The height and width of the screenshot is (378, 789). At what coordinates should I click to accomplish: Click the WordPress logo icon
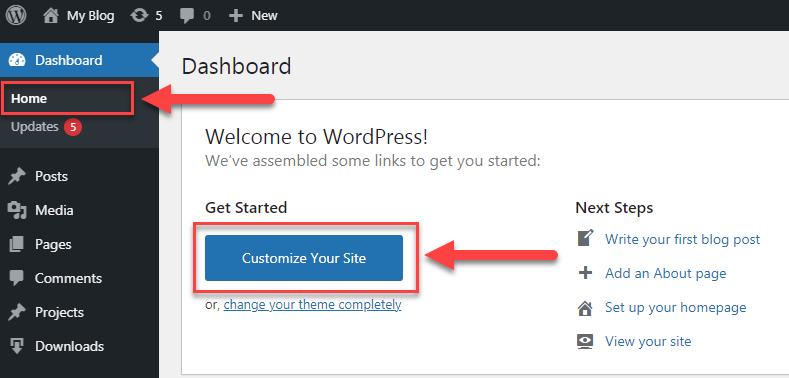[16, 16]
